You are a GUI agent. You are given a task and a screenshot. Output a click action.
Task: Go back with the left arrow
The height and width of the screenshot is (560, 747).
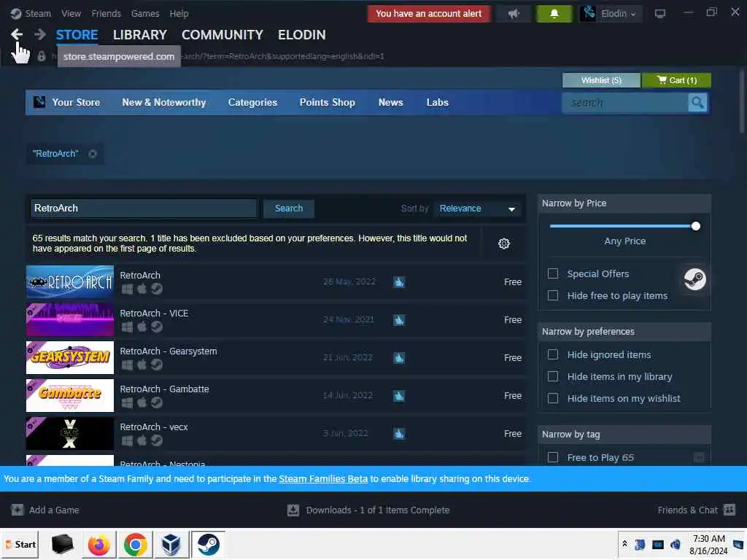coord(17,35)
